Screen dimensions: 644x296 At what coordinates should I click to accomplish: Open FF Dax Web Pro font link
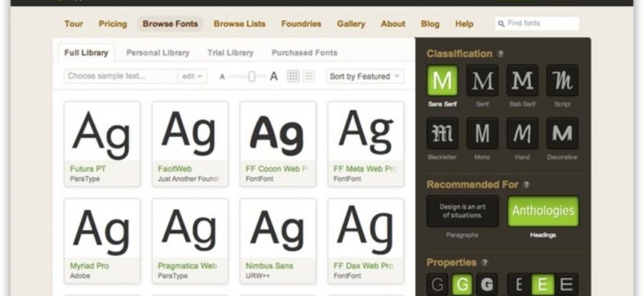(363, 266)
